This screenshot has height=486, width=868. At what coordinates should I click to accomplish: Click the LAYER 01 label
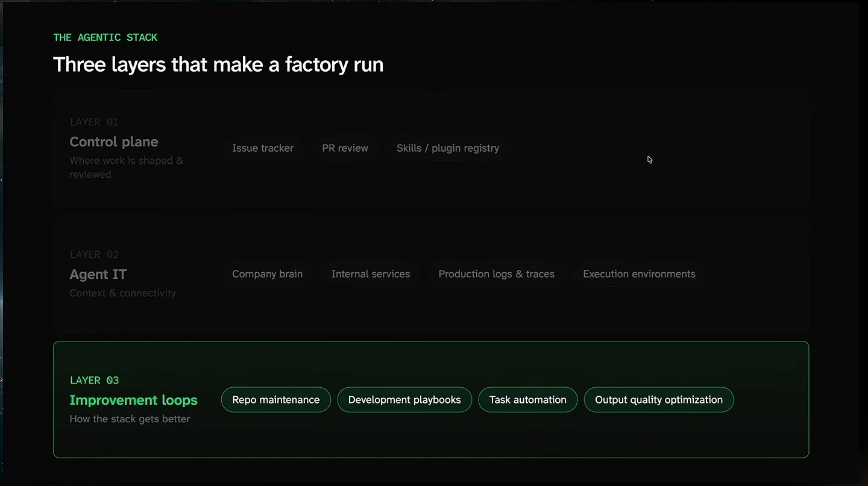pos(94,122)
